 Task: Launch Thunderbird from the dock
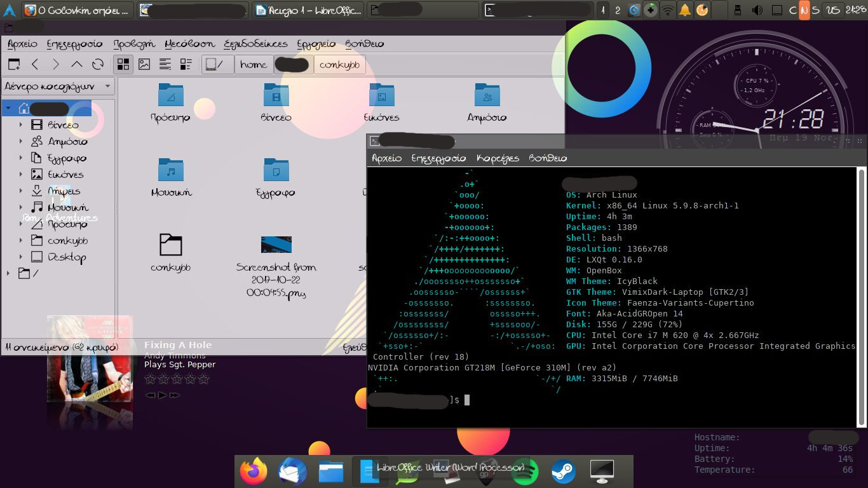click(292, 471)
